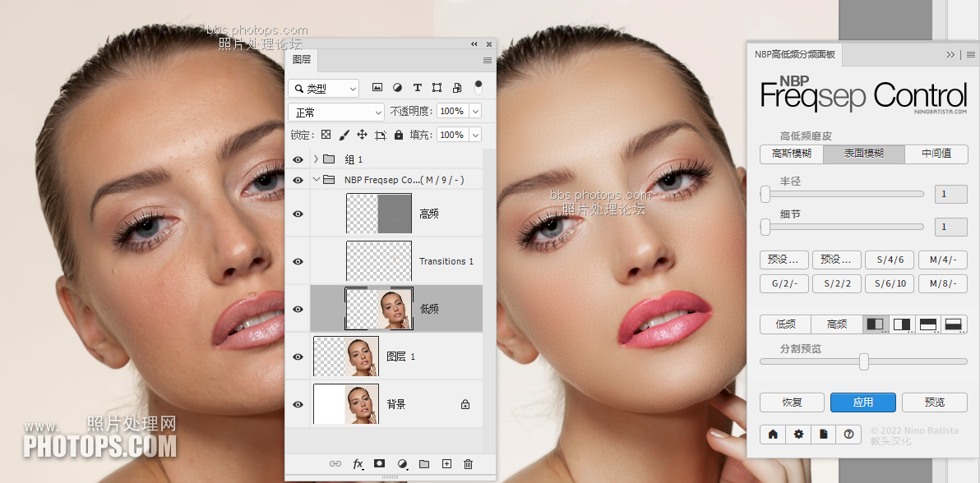Screen dimensions: 980x483
Task: Select right-half dark split preview mode
Action: click(902, 324)
